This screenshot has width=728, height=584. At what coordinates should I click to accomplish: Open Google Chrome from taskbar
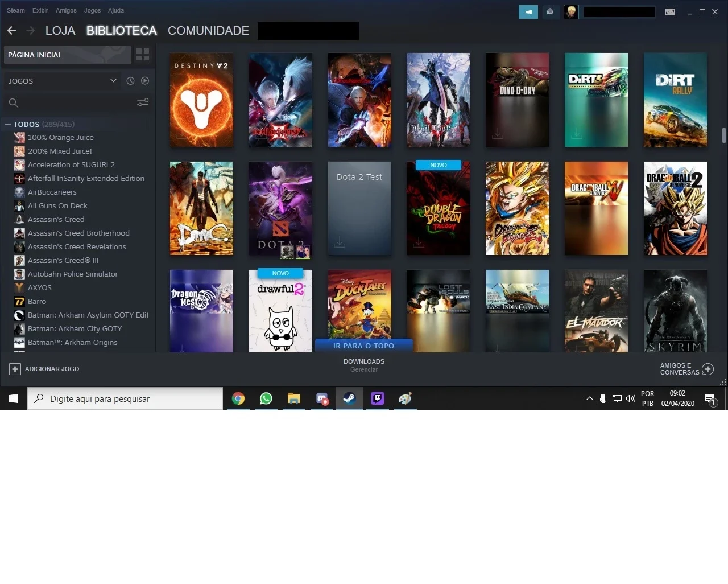(x=238, y=398)
